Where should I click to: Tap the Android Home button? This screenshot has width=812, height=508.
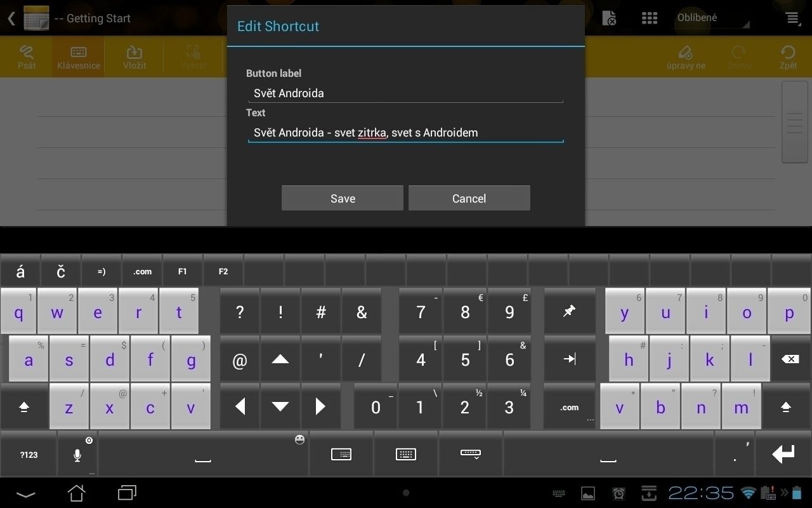pos(77,493)
